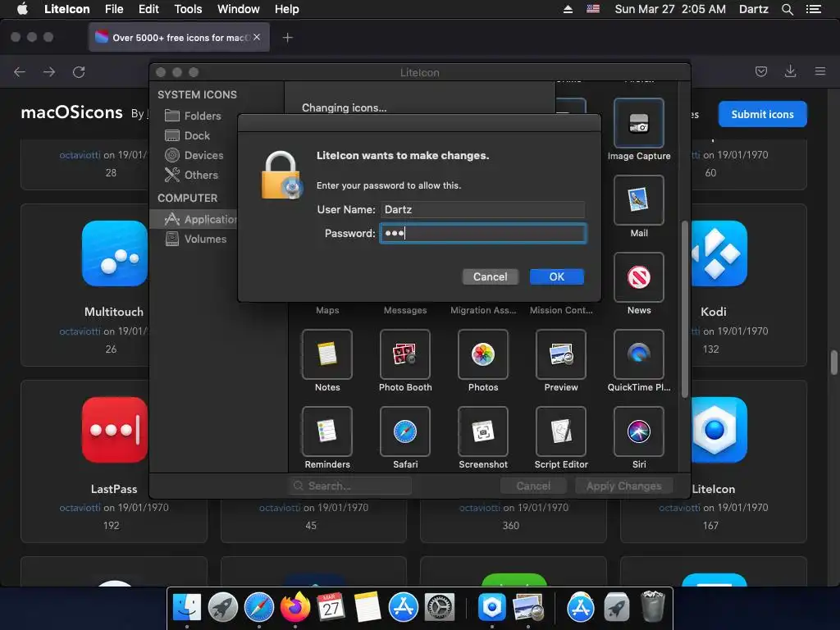Click octaviotti link under LastPass
The image size is (840, 630).
click(80, 507)
